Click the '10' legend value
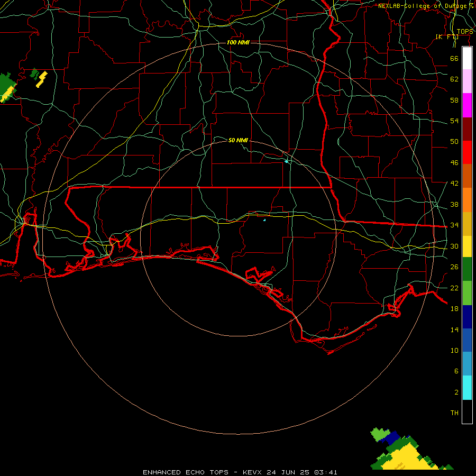 click(454, 350)
